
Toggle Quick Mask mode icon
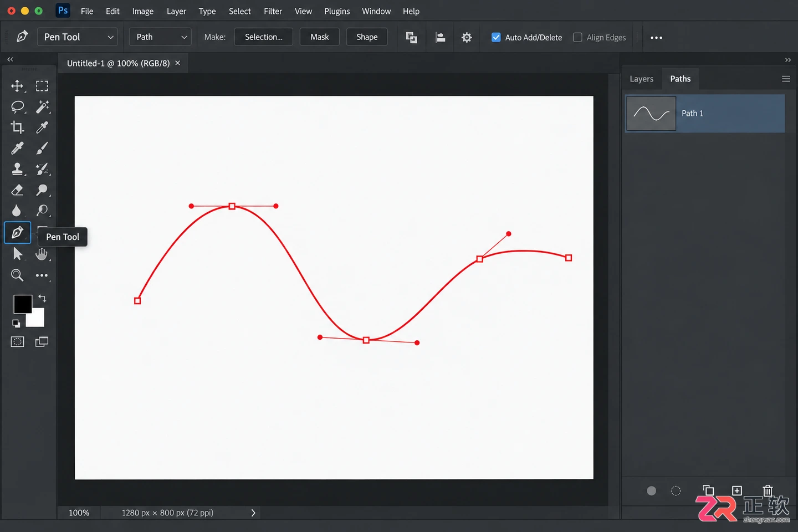(17, 342)
